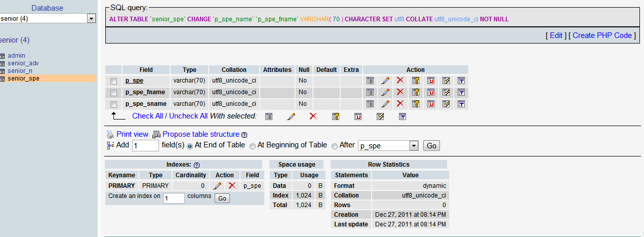Screen dimensions: 644x237
Task: Set primary key icon on p_spe_fname row
Action: 415,92
